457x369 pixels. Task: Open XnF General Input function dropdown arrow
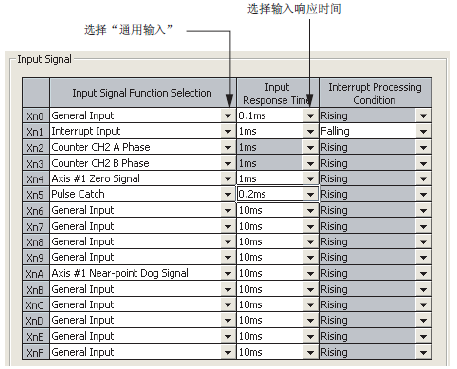click(x=228, y=352)
